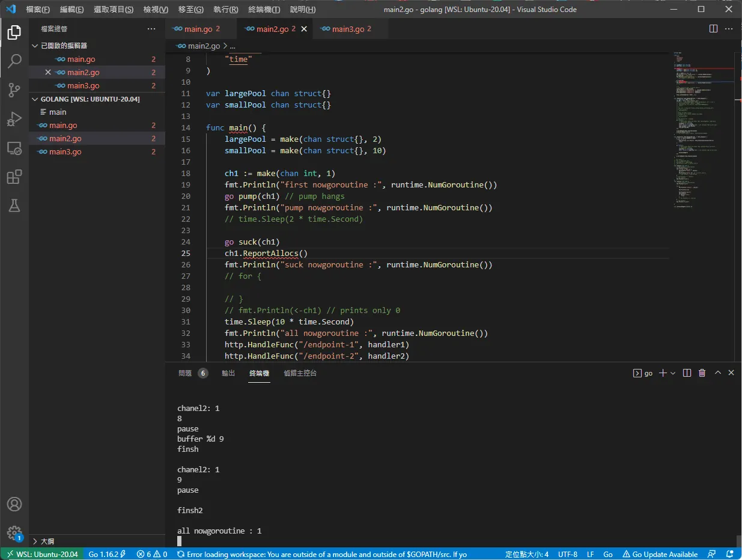The height and width of the screenshot is (560, 742).
Task: Click the WSL: Ubuntu-20.04 remote indicator
Action: [42, 554]
